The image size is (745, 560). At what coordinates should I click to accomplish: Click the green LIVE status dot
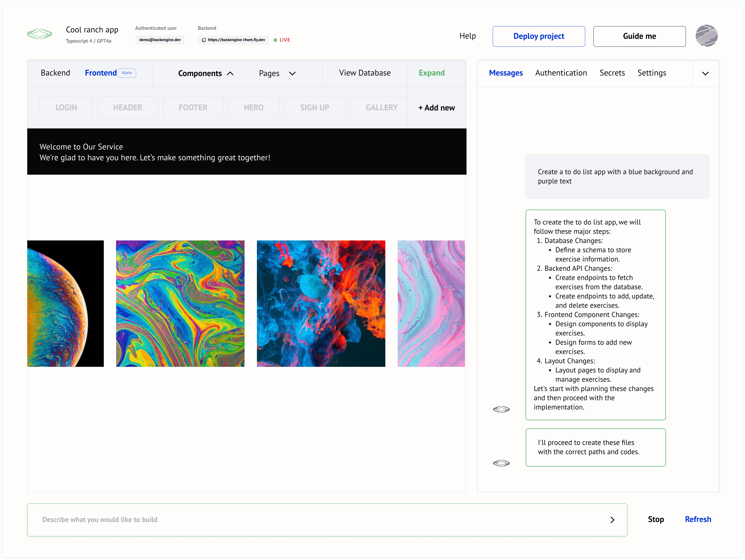(x=275, y=40)
